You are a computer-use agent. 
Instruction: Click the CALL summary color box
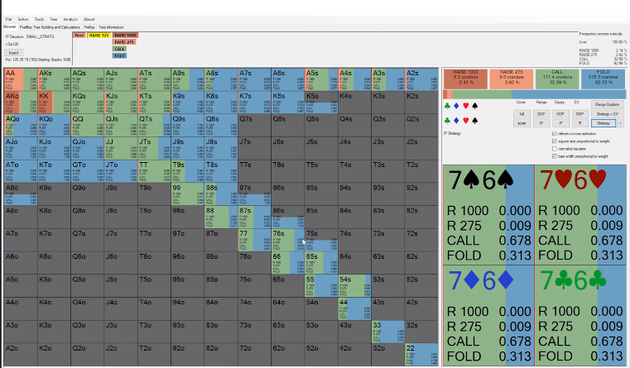[557, 79]
